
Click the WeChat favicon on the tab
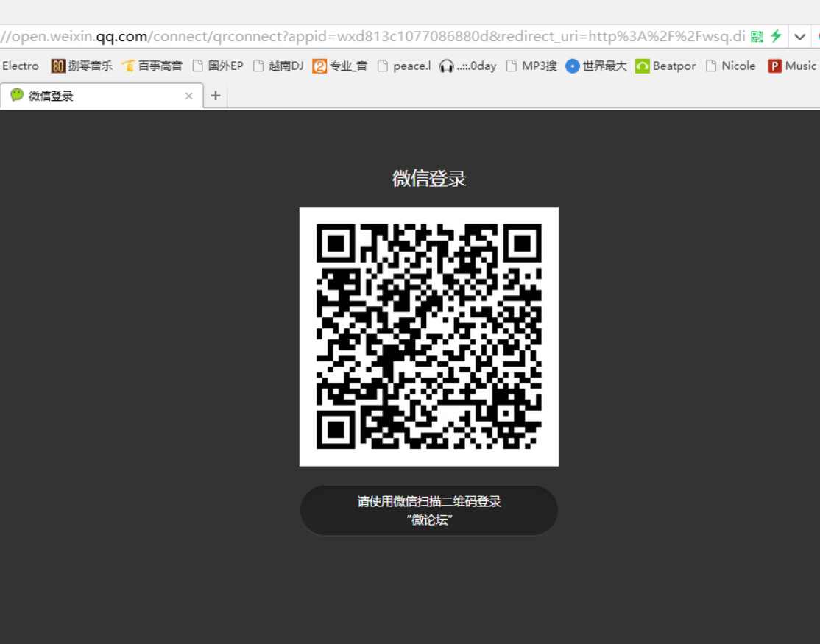click(x=17, y=95)
